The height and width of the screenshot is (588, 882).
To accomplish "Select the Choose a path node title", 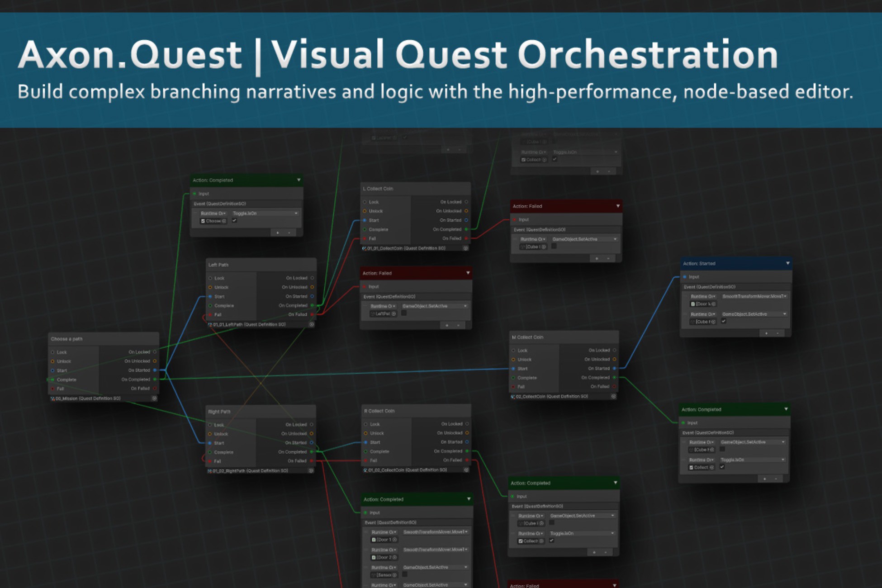I will [x=67, y=339].
